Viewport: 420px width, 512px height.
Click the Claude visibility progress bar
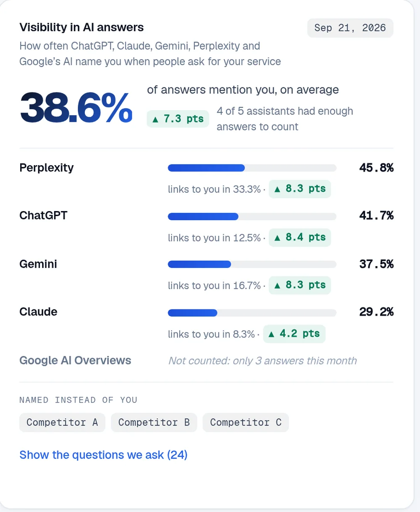tap(252, 313)
